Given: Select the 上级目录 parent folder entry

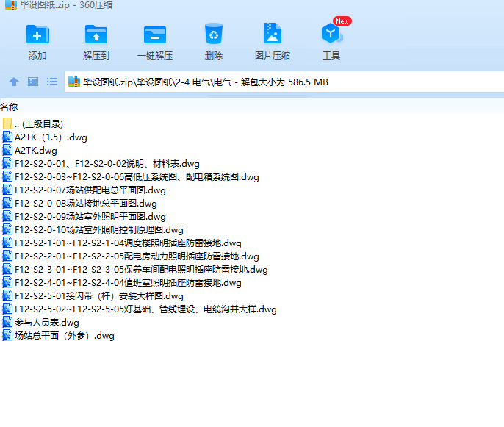Looking at the screenshot, I should [x=39, y=123].
